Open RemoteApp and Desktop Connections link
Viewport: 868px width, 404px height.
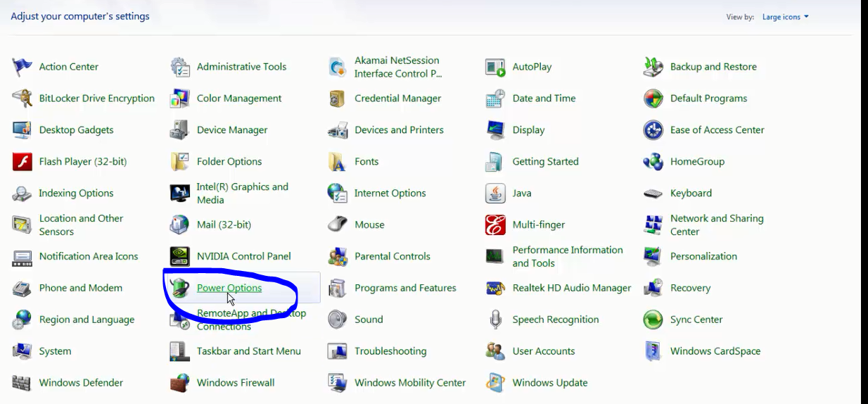click(x=251, y=320)
